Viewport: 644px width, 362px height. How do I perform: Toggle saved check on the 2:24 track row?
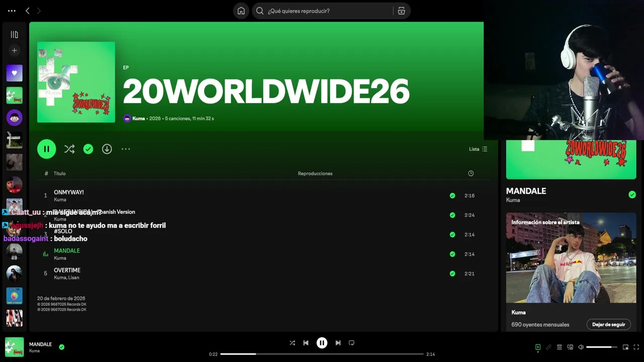point(452,215)
